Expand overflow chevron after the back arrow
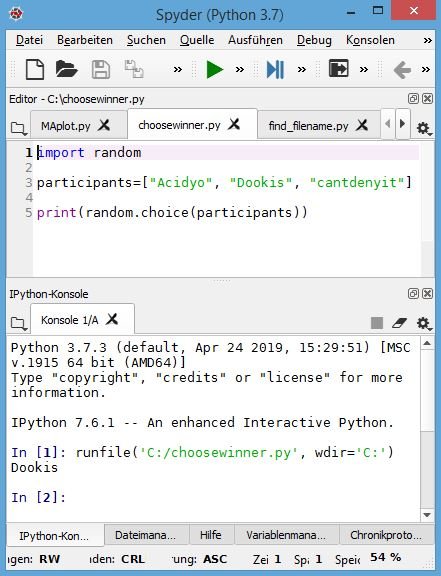 click(426, 69)
